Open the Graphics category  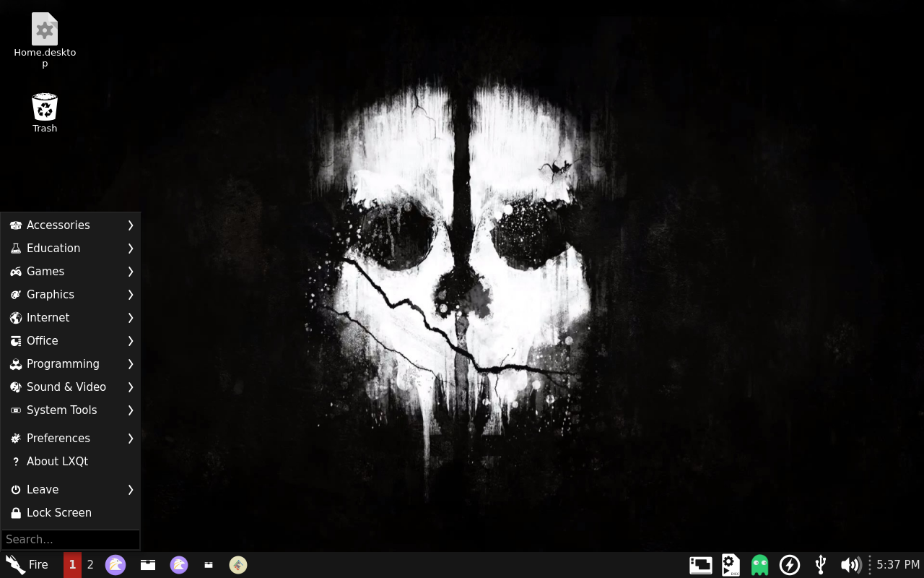tap(70, 295)
